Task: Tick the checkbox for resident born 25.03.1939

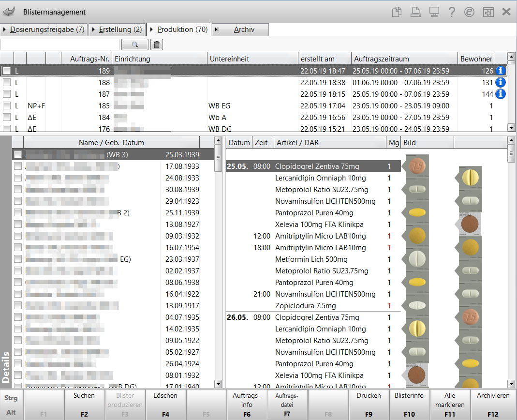Action: pos(18,154)
